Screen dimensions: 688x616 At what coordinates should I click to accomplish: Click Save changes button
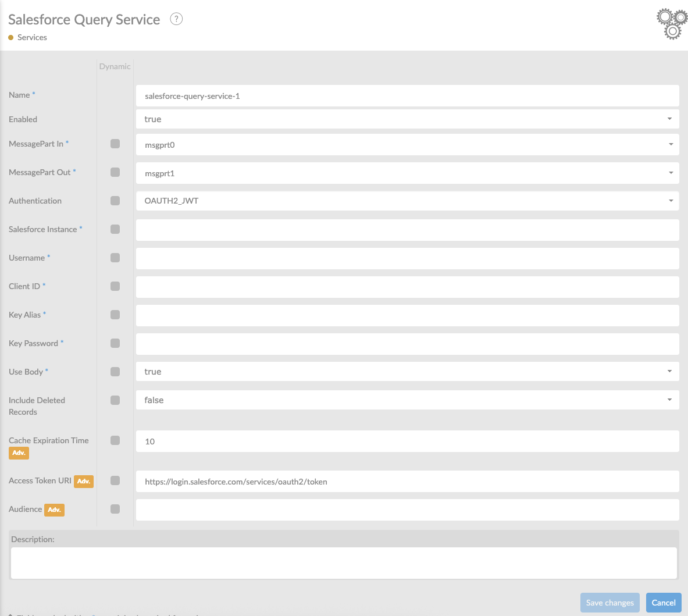tap(610, 603)
